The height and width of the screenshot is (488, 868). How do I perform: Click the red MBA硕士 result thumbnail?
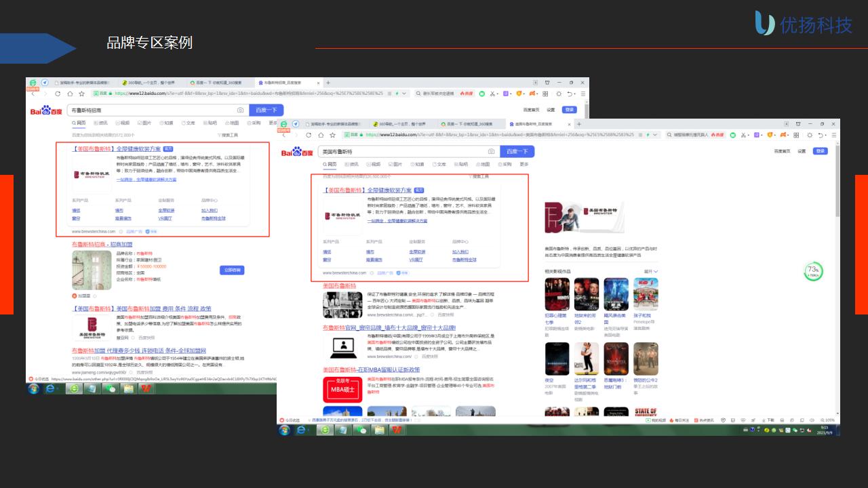343,388
